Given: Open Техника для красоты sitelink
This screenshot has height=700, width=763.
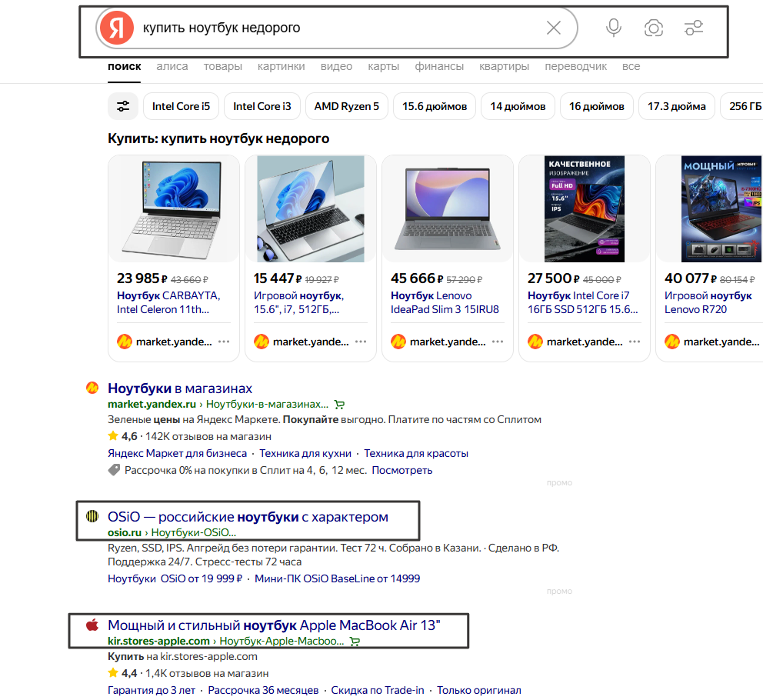Looking at the screenshot, I should [x=416, y=453].
